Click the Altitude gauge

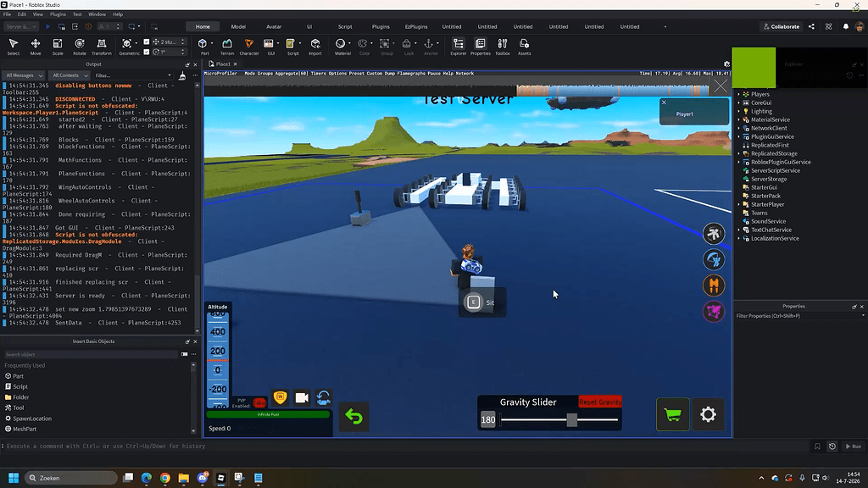218,358
